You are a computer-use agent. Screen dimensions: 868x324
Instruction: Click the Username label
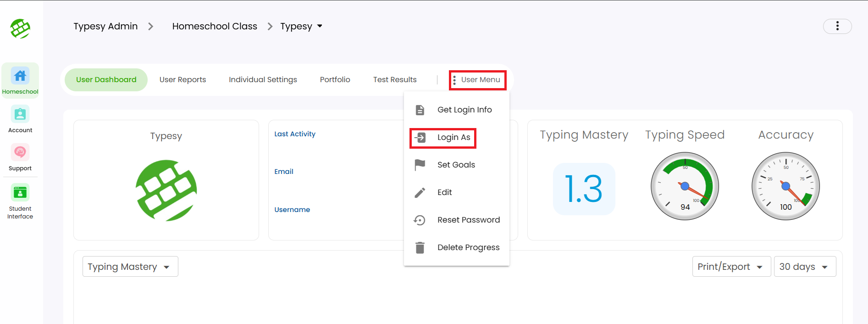(292, 210)
